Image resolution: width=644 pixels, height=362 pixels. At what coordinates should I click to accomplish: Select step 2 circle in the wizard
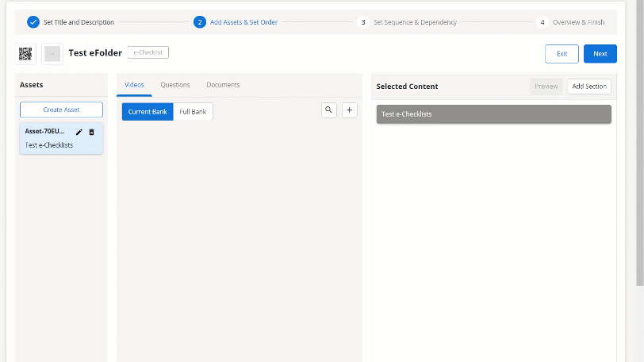200,22
